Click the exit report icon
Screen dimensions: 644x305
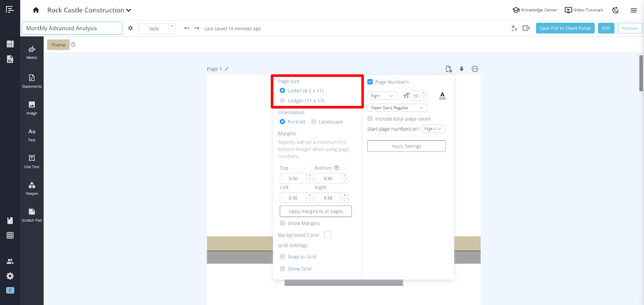point(526,28)
